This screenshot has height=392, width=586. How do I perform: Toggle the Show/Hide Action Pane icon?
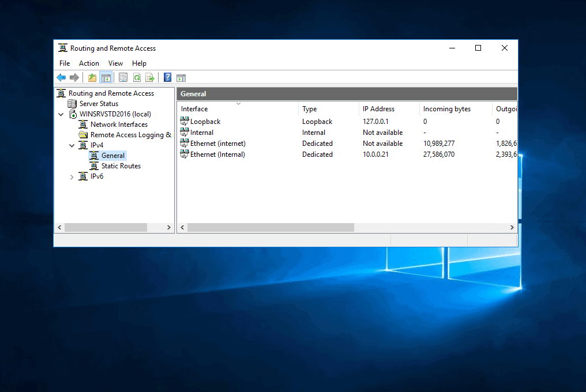(x=181, y=78)
